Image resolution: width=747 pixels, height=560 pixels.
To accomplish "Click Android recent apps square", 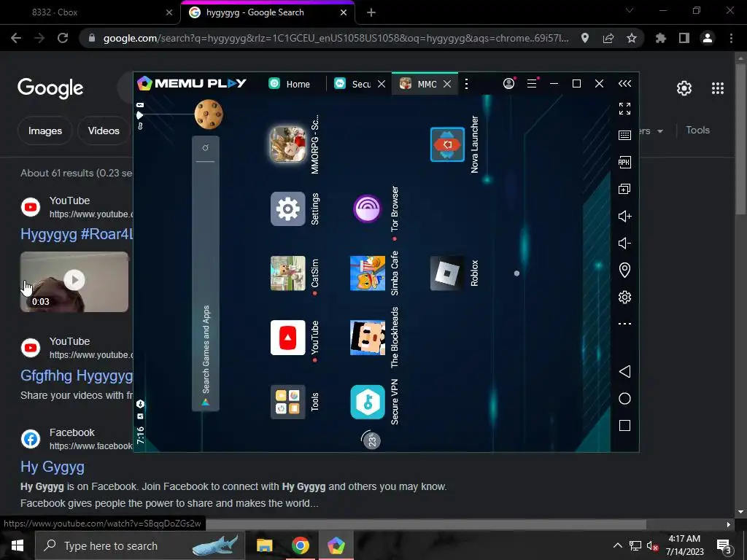I will [x=624, y=425].
